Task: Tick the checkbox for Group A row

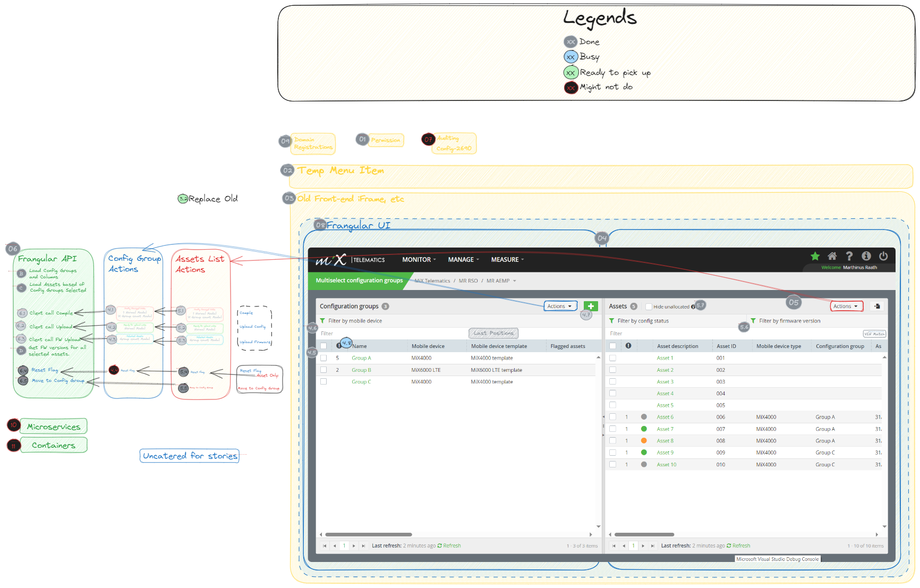Action: [323, 358]
